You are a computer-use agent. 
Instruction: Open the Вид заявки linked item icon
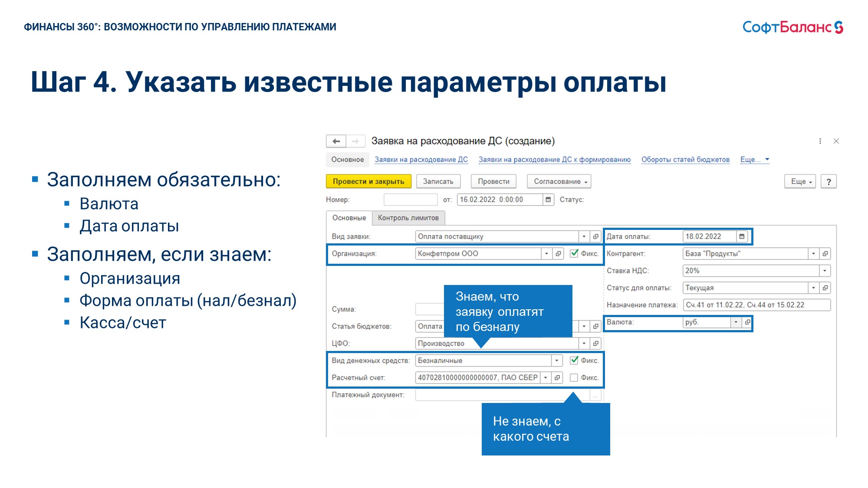tap(595, 236)
